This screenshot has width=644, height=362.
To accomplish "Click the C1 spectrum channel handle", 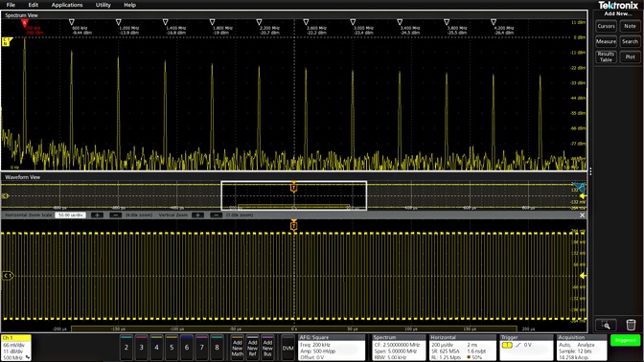I will [7, 41].
